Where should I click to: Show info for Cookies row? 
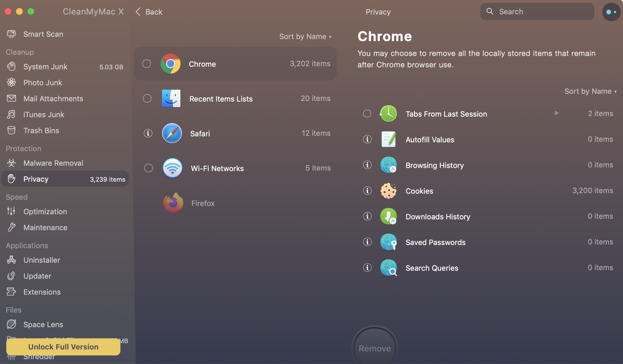pyautogui.click(x=367, y=190)
